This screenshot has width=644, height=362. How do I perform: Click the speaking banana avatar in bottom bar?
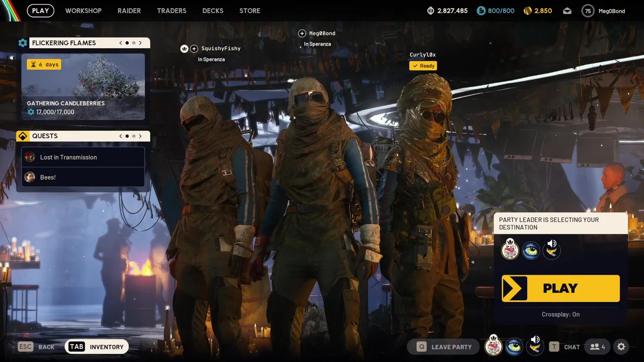pos(535,346)
